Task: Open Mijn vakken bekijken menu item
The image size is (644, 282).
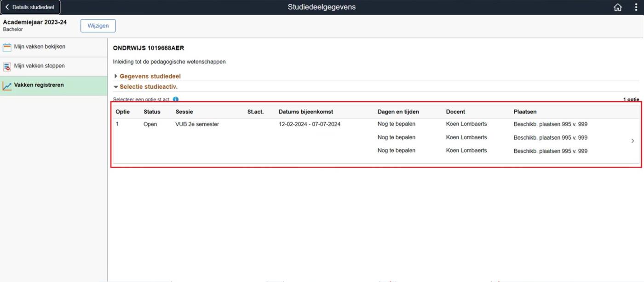Action: click(x=40, y=47)
